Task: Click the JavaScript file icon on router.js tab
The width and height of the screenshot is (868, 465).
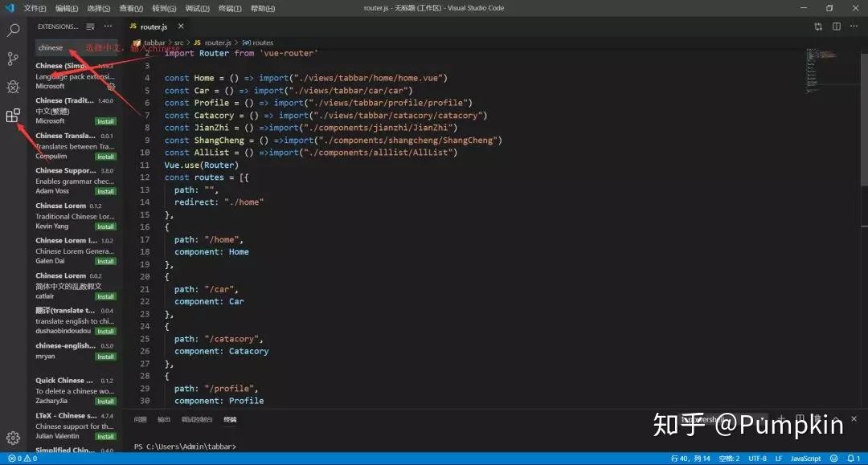Action: click(133, 26)
